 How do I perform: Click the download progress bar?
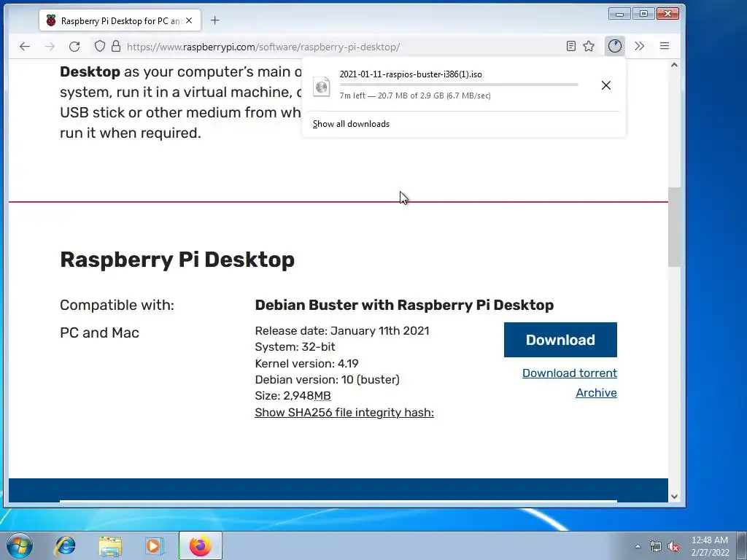[459, 85]
